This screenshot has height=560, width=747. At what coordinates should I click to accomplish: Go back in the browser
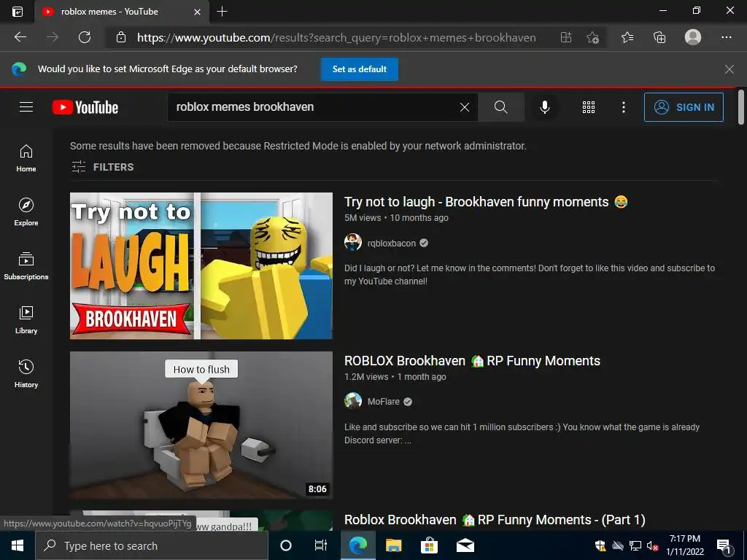20,37
